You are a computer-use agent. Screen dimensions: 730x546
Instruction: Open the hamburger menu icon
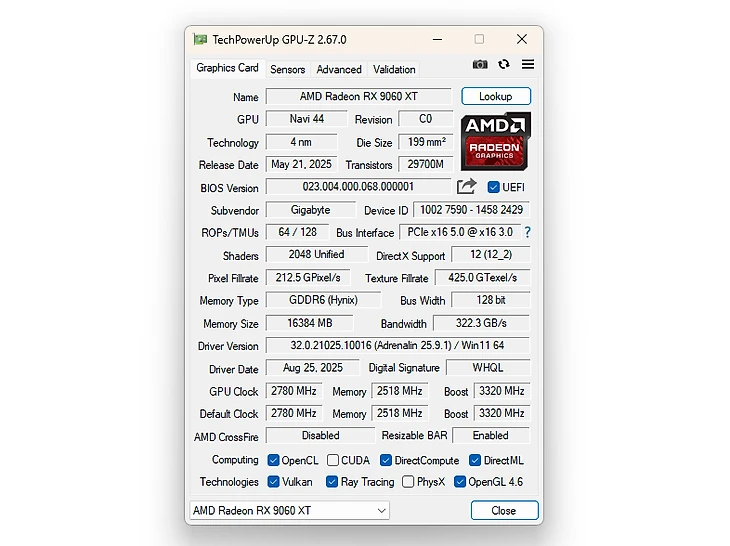(x=528, y=65)
